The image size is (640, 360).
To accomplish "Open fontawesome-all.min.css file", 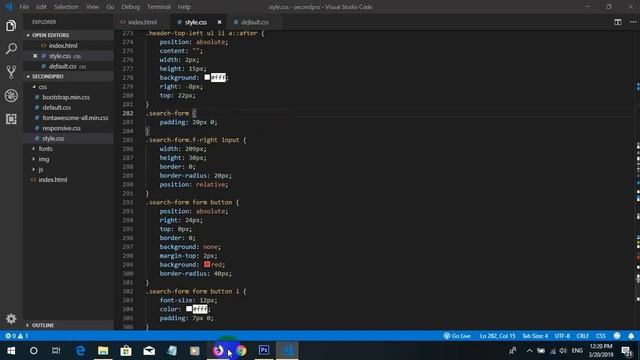I will tap(75, 118).
